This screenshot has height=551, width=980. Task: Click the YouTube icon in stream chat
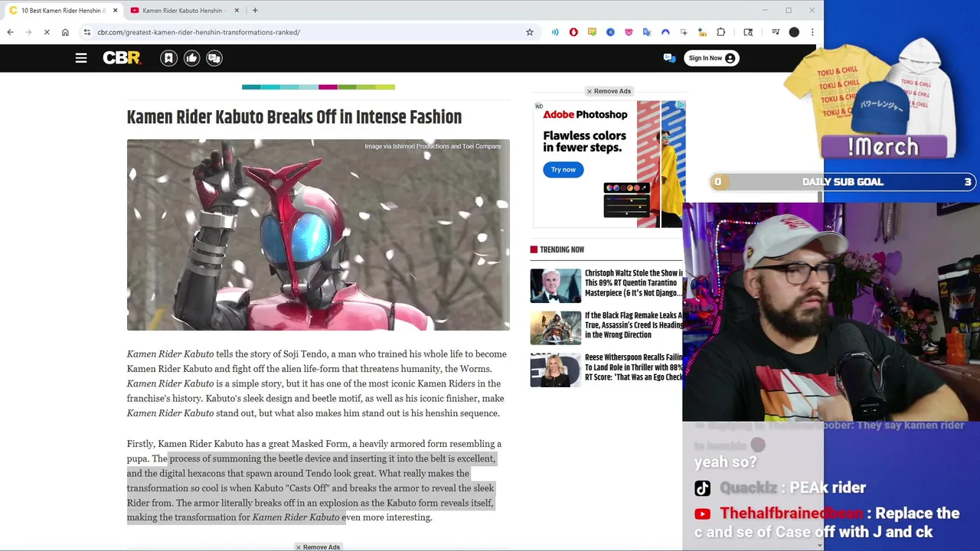coord(702,514)
